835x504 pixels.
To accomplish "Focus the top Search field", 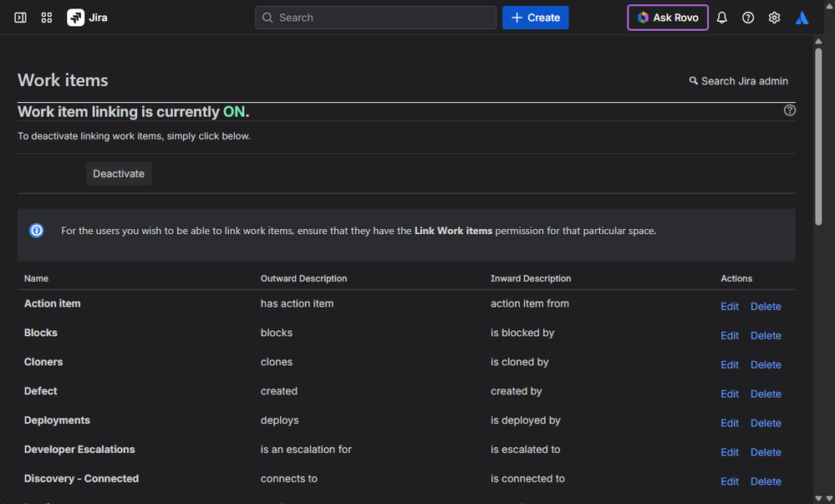I will [x=375, y=18].
